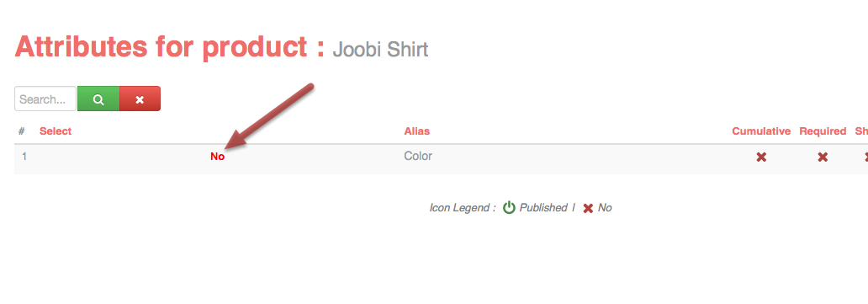Screen dimensions: 868x304
Task: Toggle the Required X icon for Color
Action: point(823,157)
